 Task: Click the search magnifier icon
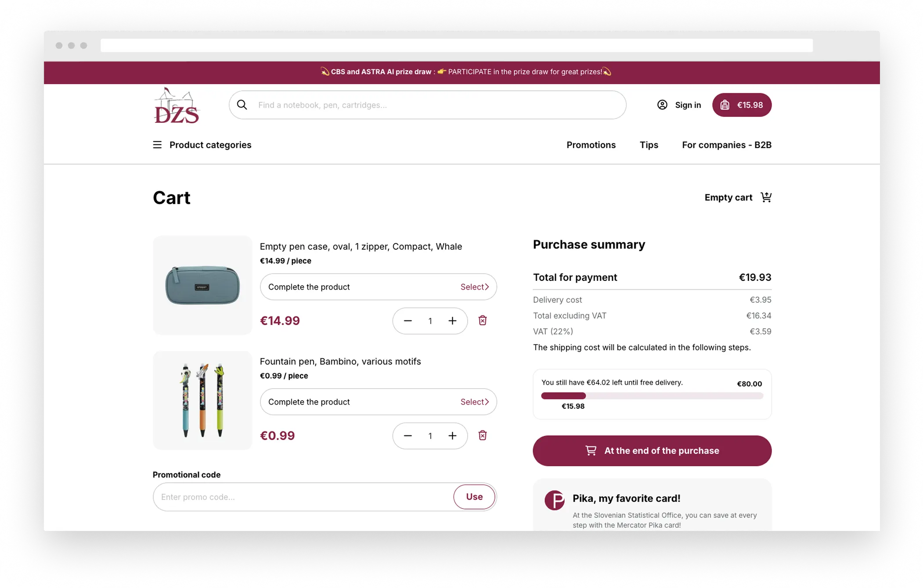pos(242,105)
